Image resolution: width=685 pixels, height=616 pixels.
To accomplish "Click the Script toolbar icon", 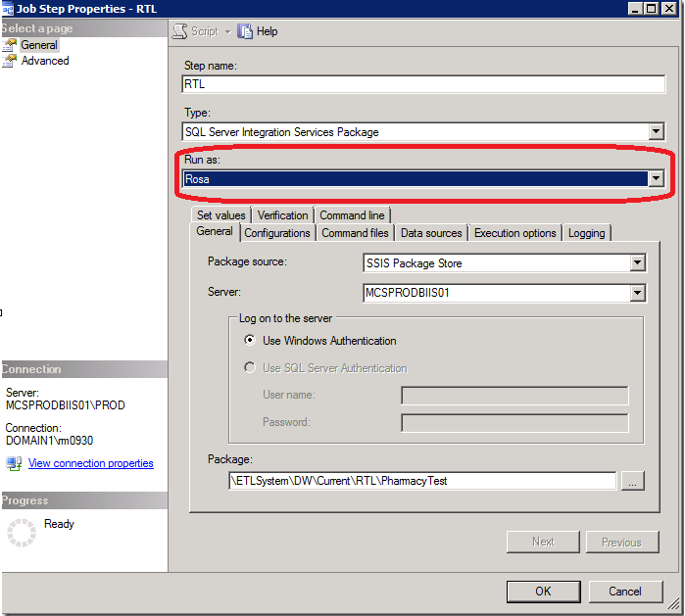I will pyautogui.click(x=179, y=31).
